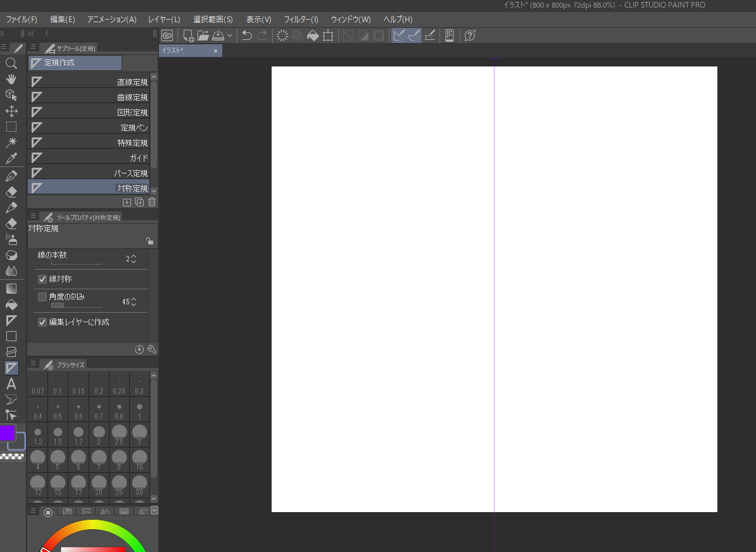756x552 pixels.
Task: Click the Save icon in command bar
Action: 218,35
